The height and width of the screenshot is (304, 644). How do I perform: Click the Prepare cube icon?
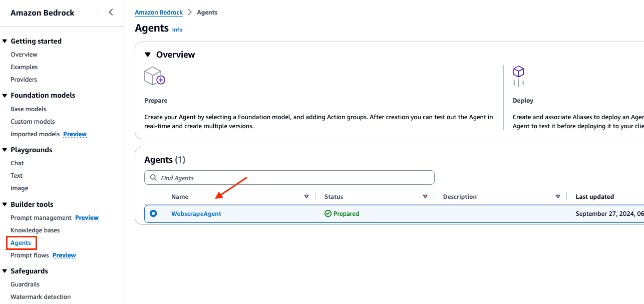click(154, 76)
